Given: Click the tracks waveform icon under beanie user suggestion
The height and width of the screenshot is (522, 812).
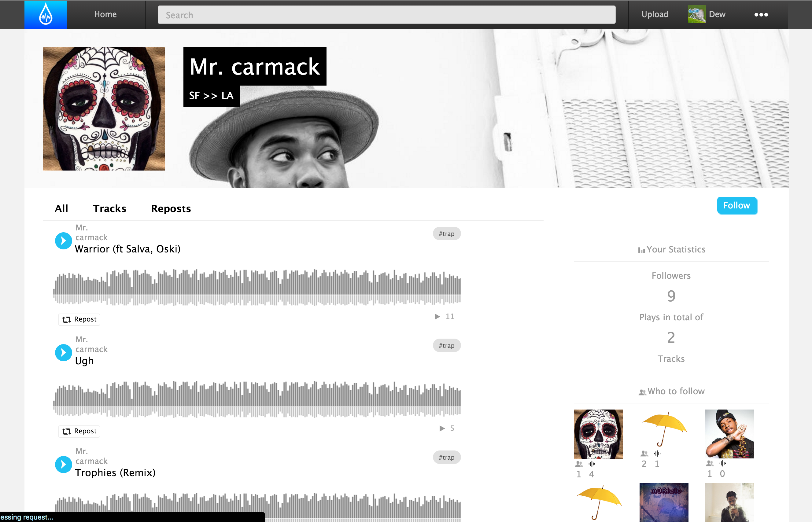Looking at the screenshot, I should click(x=723, y=463).
